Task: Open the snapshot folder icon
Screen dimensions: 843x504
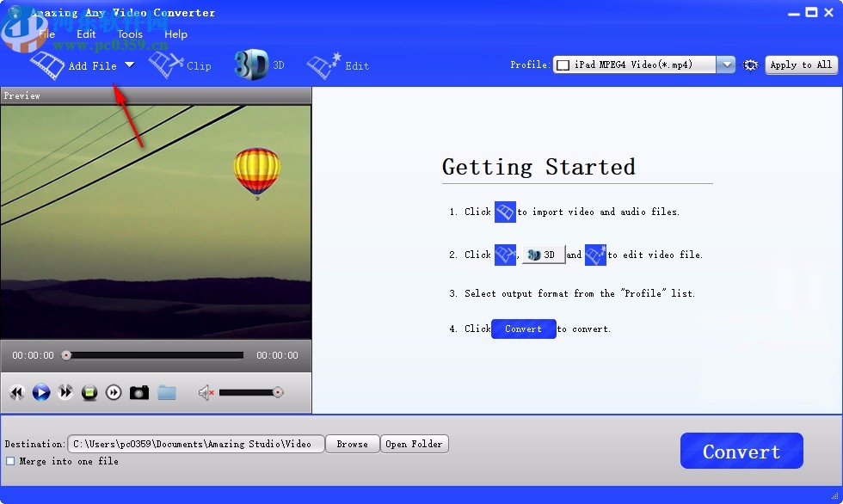Action: click(167, 392)
